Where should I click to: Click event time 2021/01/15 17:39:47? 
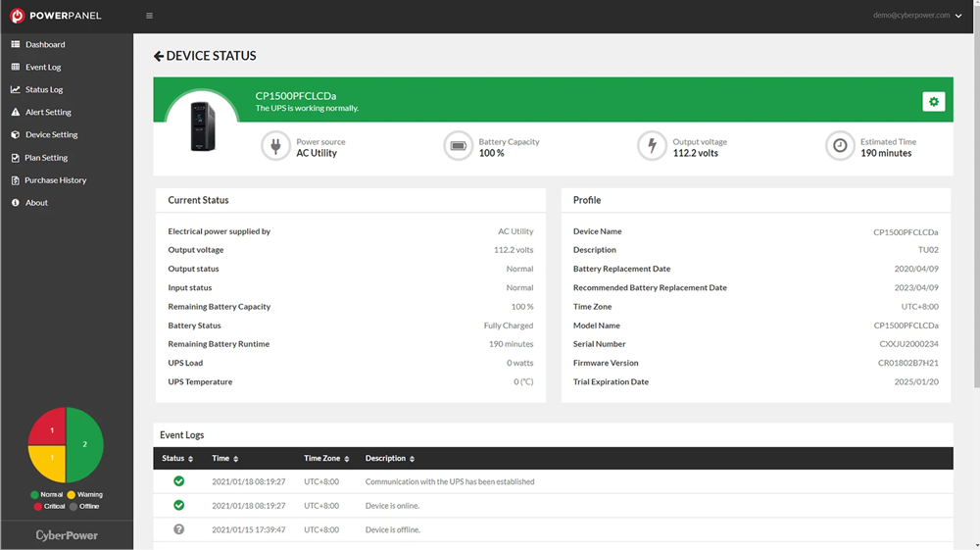tap(249, 529)
